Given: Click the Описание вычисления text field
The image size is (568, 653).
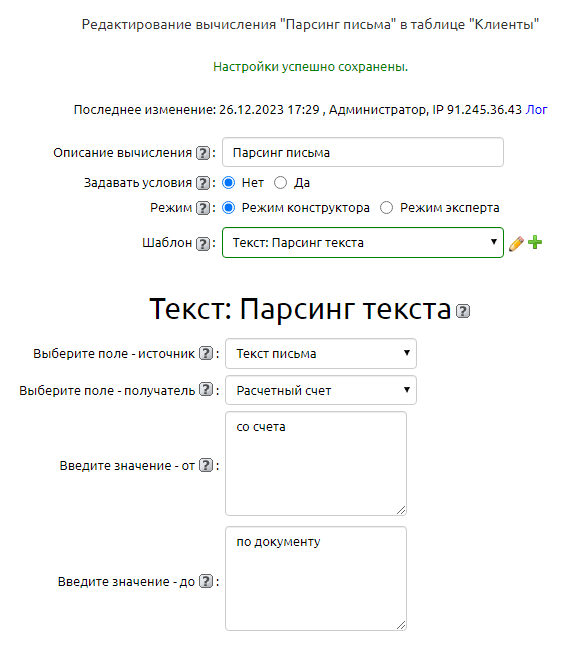Looking at the screenshot, I should (363, 152).
